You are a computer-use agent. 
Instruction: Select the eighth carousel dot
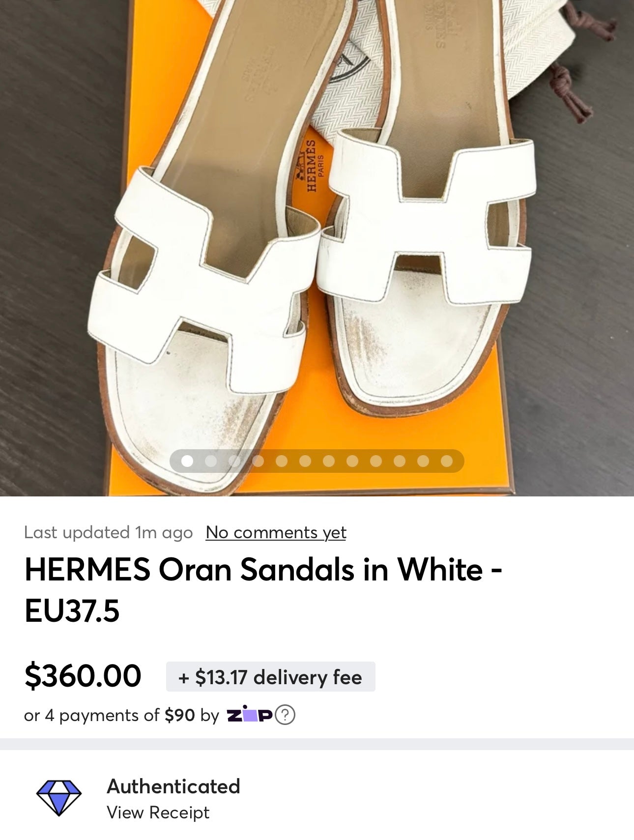(352, 461)
